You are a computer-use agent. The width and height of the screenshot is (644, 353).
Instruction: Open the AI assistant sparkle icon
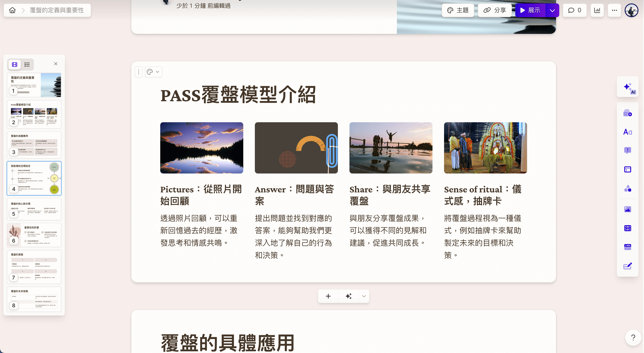(628, 87)
